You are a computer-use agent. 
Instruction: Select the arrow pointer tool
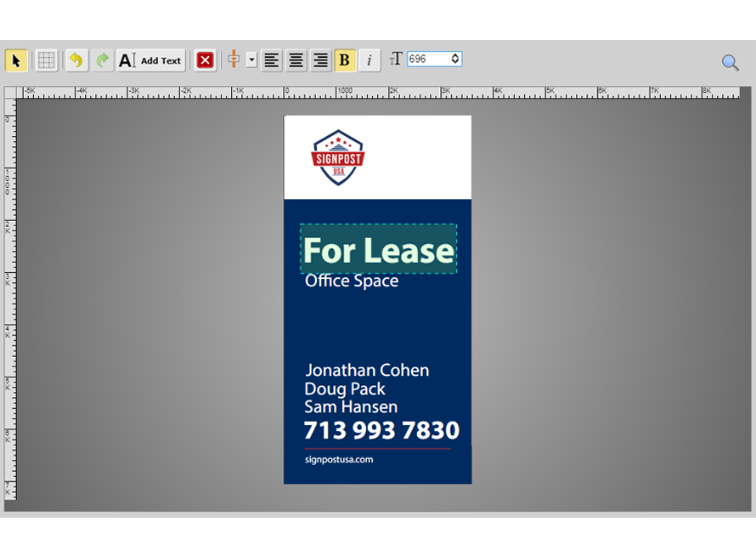coord(16,60)
